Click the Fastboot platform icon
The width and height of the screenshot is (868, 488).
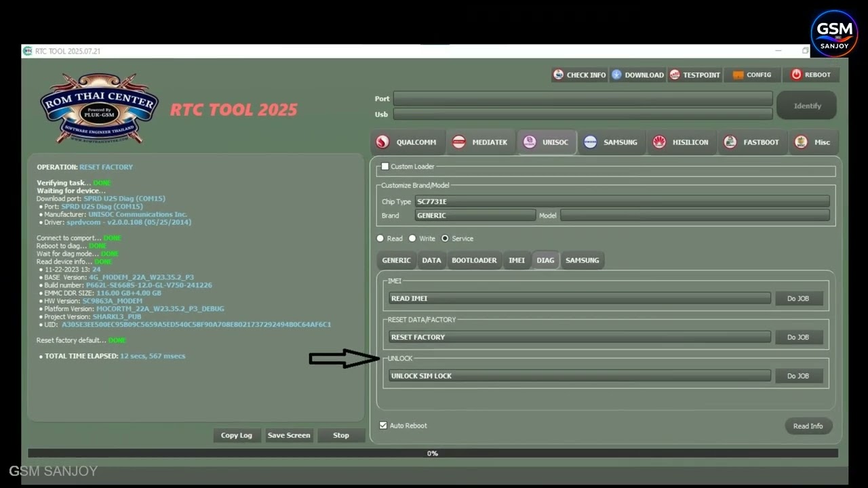[x=730, y=142]
